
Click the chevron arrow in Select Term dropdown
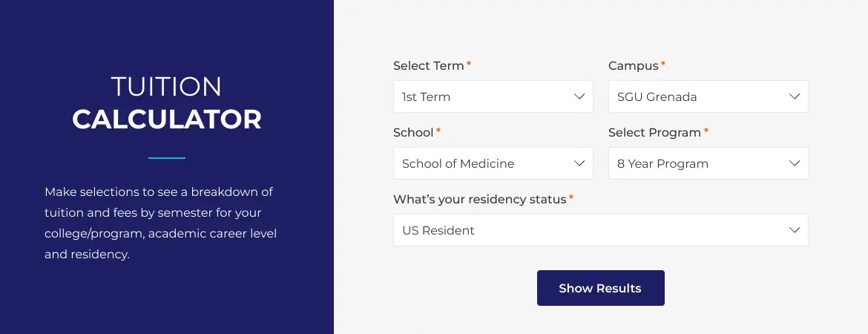(579, 96)
